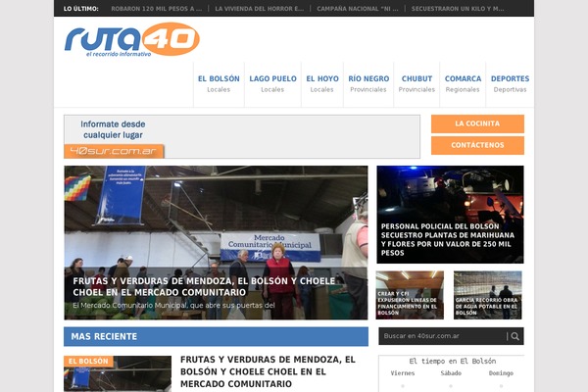Viewport: 588px width, 392px height.
Task: Go to El Hoyo locales
Action: (322, 84)
